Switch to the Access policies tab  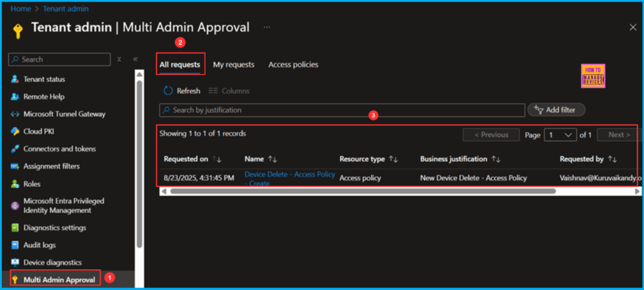(x=293, y=65)
